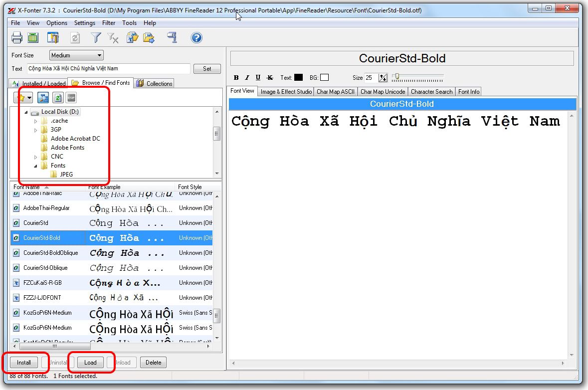Viewport: 588px width, 390px height.
Task: Select the CourierStd-BoldOblique font row
Action: coord(111,253)
